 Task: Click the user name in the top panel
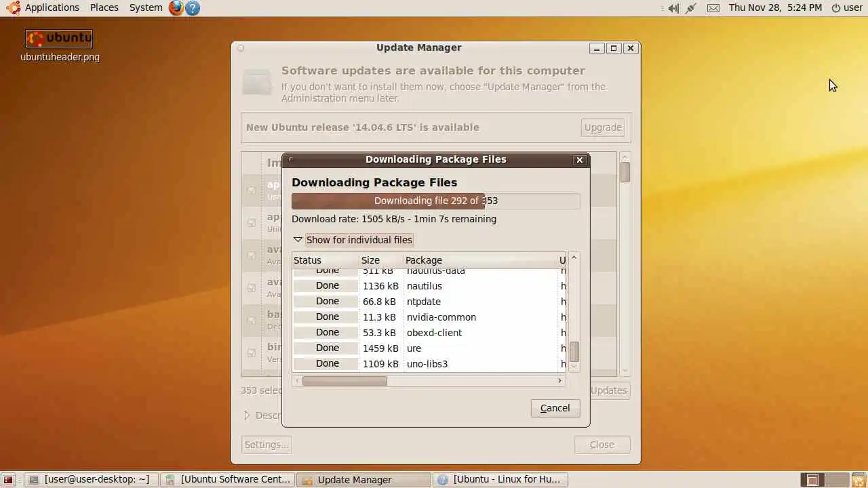point(853,7)
